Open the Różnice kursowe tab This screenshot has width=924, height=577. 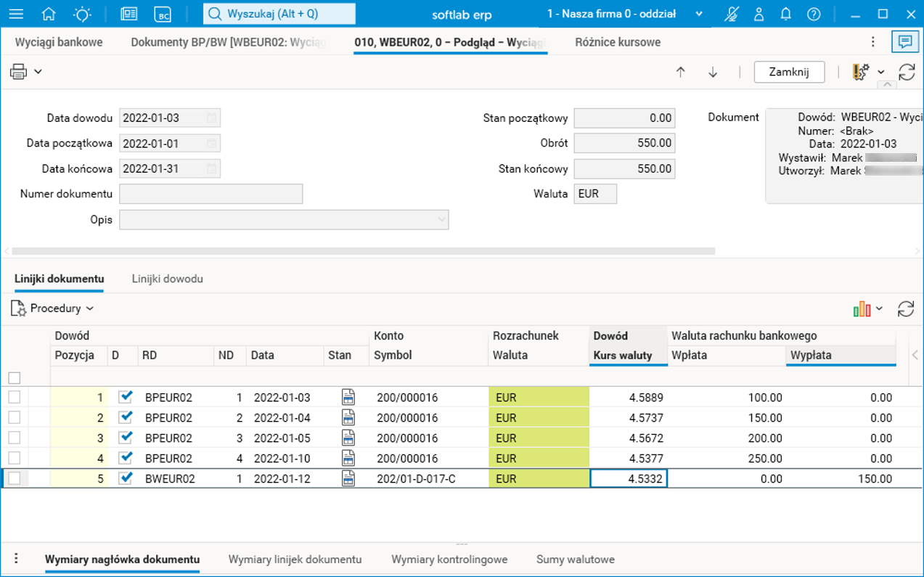[618, 42]
